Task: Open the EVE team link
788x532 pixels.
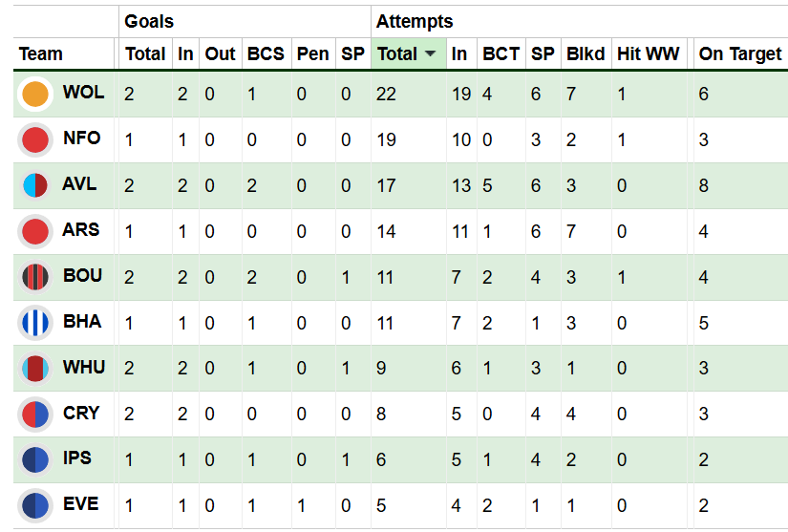Action: (81, 503)
